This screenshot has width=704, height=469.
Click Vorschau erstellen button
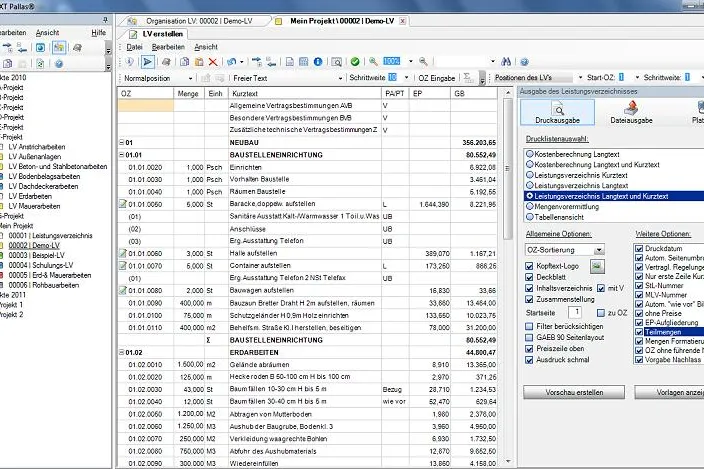pyautogui.click(x=574, y=392)
